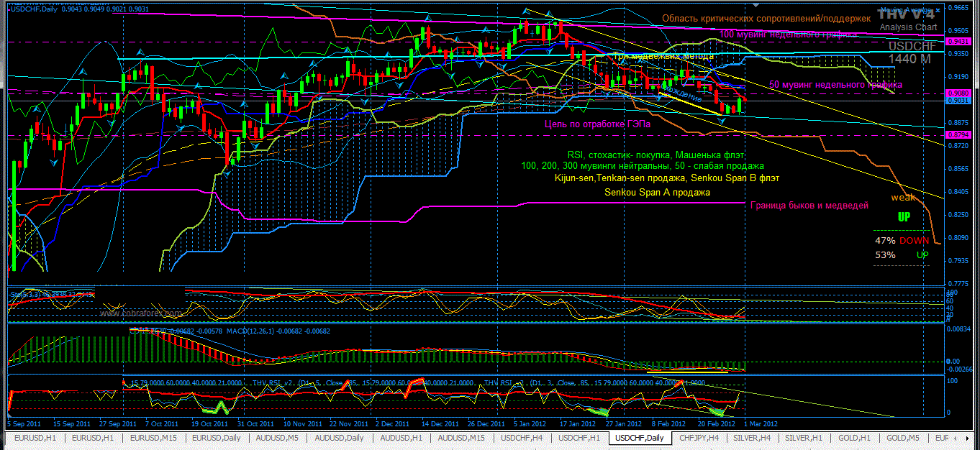Click the '31 Oct 2011' date label
Image resolution: width=980 pixels, height=450 pixels.
click(254, 423)
